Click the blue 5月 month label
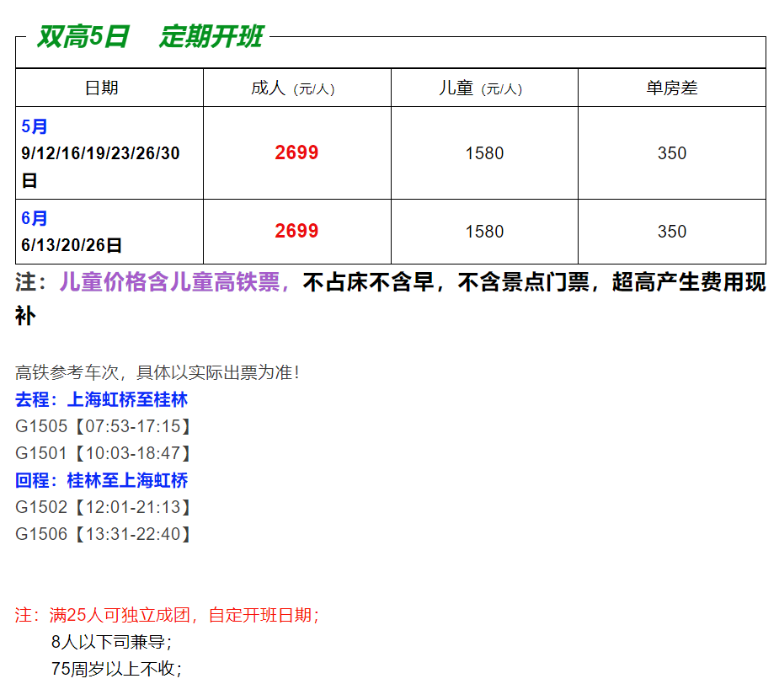The width and height of the screenshot is (779, 700). (x=35, y=127)
